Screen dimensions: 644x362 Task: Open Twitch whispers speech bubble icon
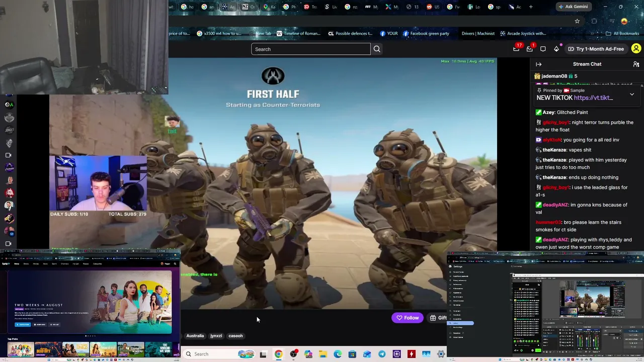[543, 49]
